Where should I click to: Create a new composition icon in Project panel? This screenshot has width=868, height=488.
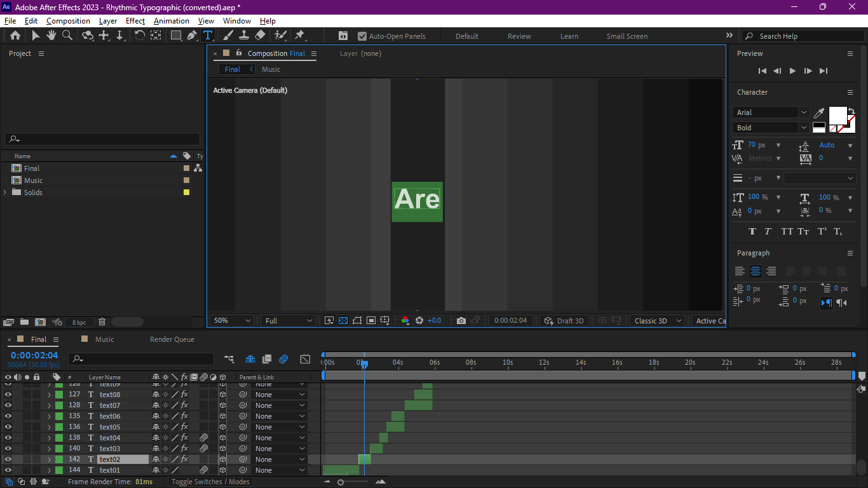[x=40, y=322]
